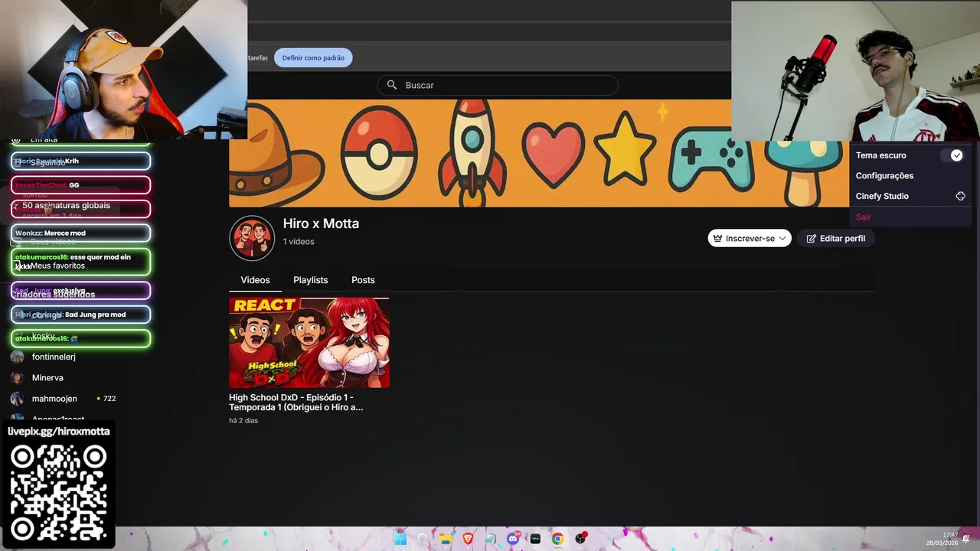
Task: Switch to the Videos tab
Action: [255, 280]
